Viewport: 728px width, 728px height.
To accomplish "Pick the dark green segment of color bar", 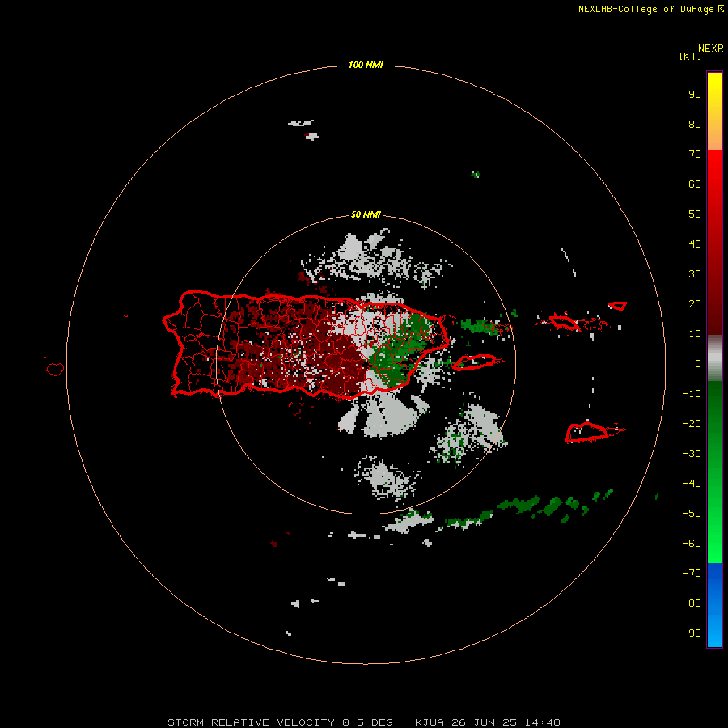I will [714, 472].
